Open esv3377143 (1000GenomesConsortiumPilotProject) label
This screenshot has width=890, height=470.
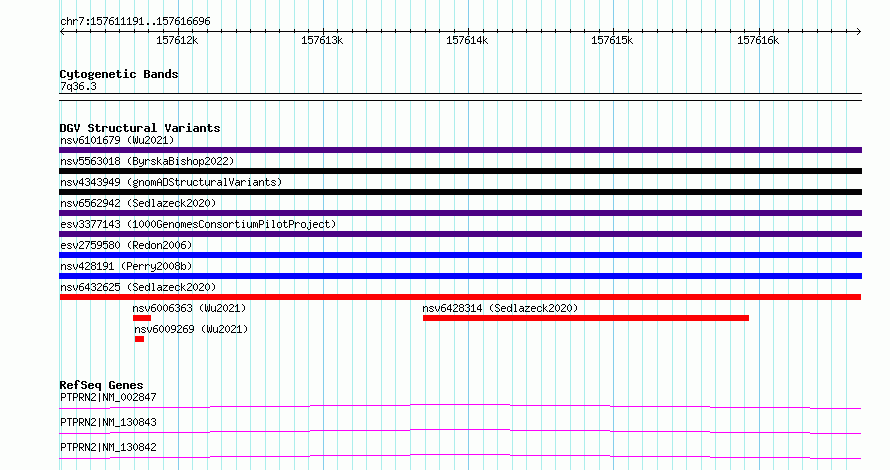pyautogui.click(x=198, y=224)
